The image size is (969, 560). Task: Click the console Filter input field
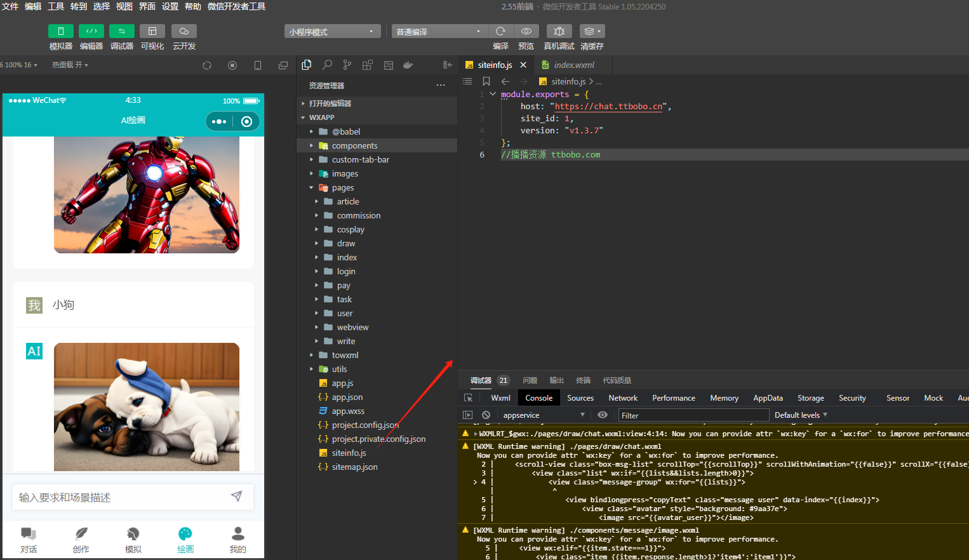click(693, 415)
